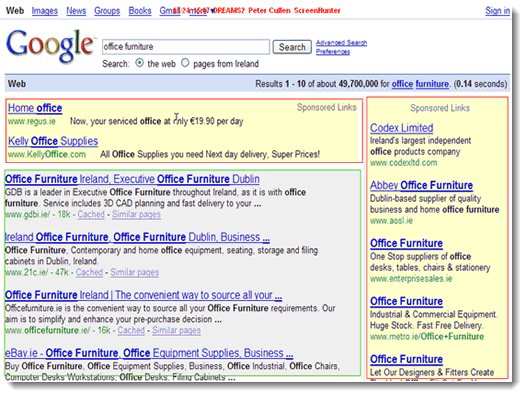The height and width of the screenshot is (397, 527).
Task: Click the www.metro.ie/Office+Furniture URL text
Action: (x=427, y=336)
